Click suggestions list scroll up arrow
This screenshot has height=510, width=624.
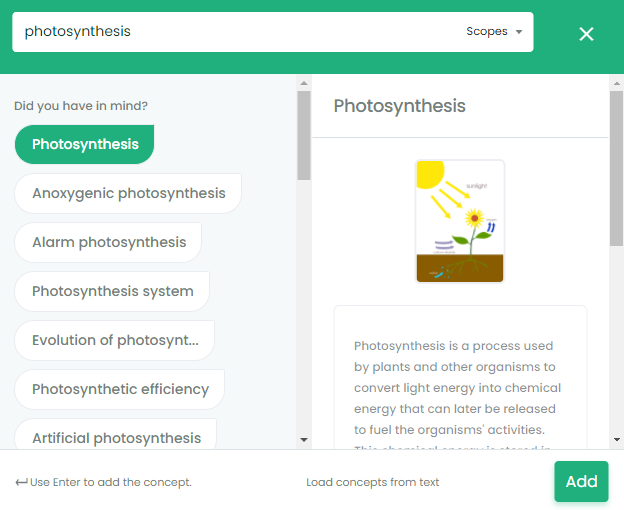click(x=304, y=83)
